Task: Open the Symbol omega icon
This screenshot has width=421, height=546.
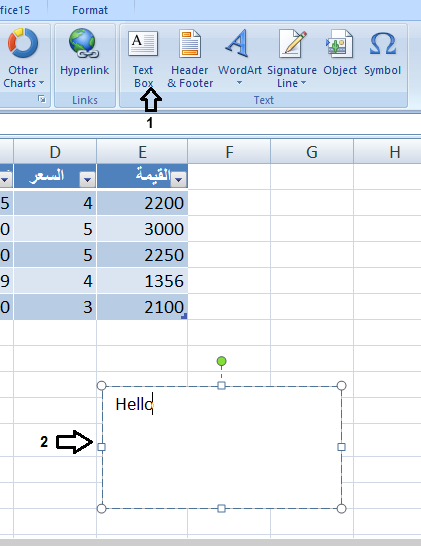Action: point(382,44)
